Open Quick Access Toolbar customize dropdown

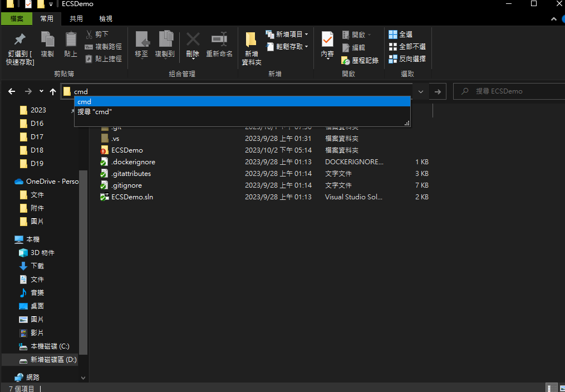(x=51, y=4)
